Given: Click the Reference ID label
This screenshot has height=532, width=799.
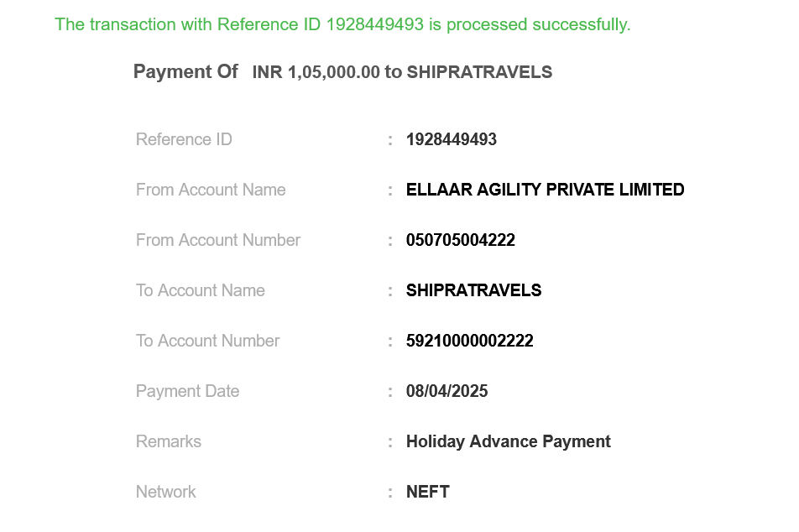Looking at the screenshot, I should [184, 139].
